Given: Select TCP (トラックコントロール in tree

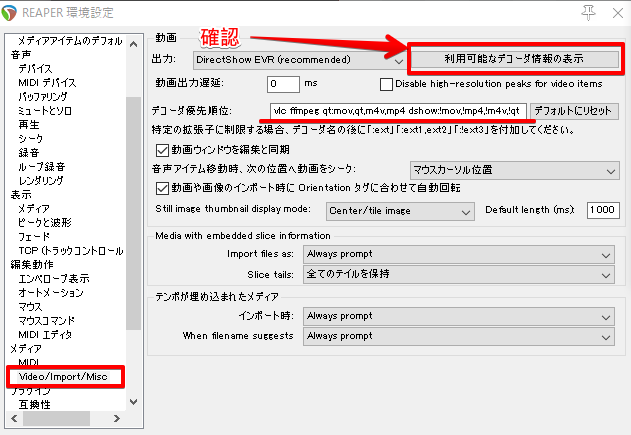Looking at the screenshot, I should click(x=71, y=251).
